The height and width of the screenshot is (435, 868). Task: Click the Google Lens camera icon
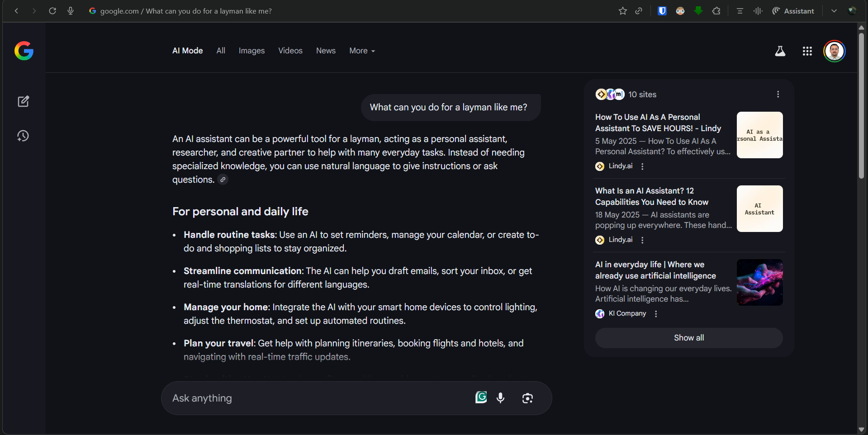point(527,398)
